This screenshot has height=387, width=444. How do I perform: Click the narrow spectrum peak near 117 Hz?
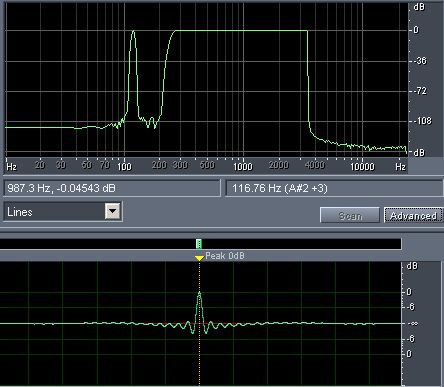[x=133, y=32]
